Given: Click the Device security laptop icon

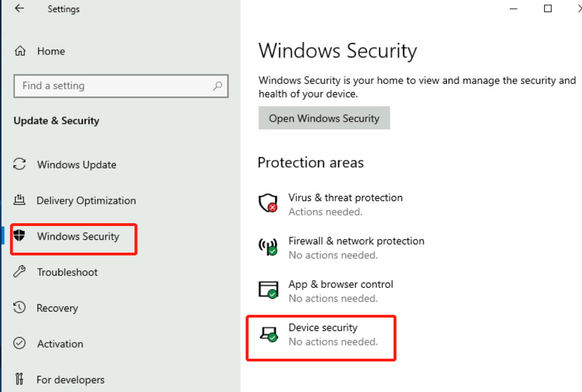Looking at the screenshot, I should (268, 333).
